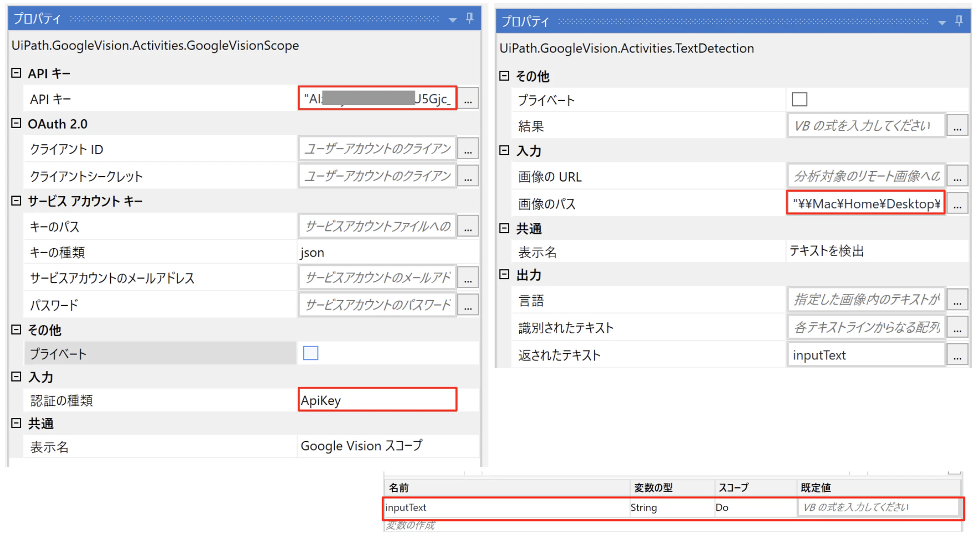Viewport: 980px width, 537px height.
Task: Open expression editor for API キー field
Action: tap(468, 98)
